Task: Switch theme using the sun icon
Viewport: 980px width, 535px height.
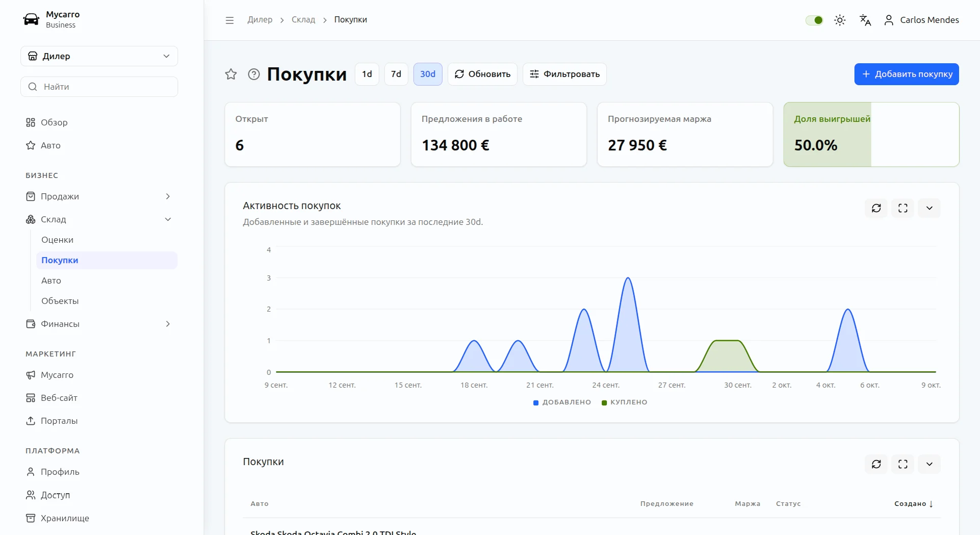Action: 840,20
